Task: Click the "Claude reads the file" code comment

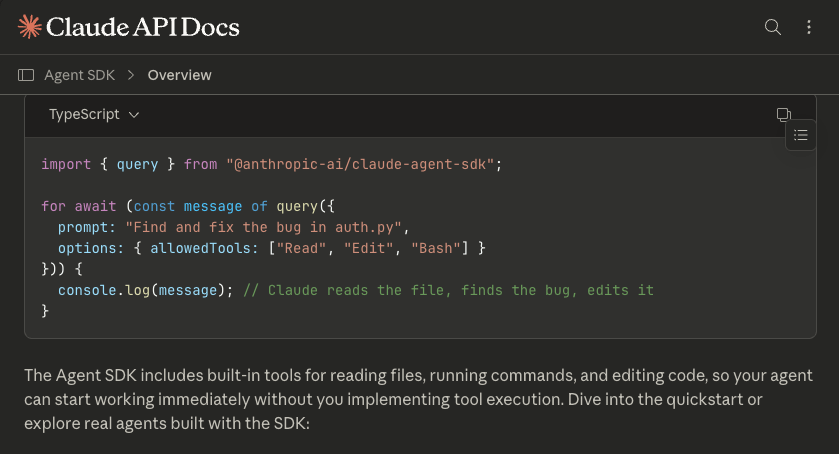Action: 448,290
